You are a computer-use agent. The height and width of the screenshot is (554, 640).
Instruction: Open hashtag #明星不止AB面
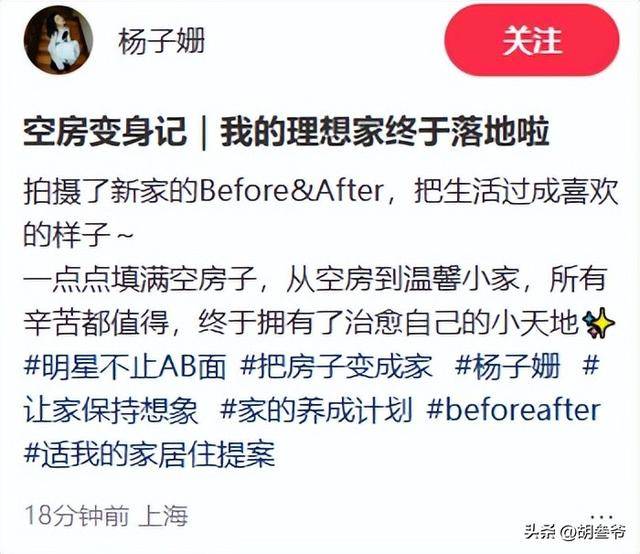coord(125,366)
